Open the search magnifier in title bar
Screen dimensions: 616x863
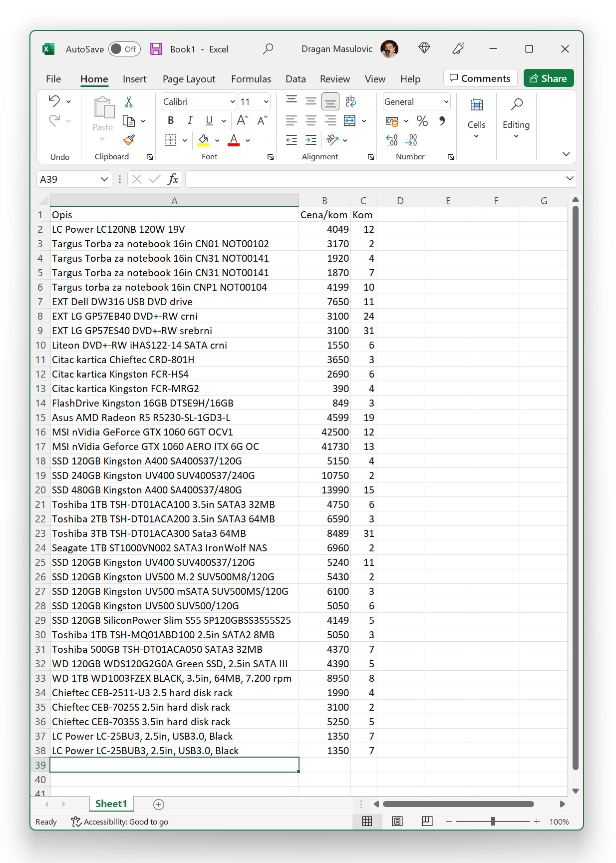tap(268, 48)
